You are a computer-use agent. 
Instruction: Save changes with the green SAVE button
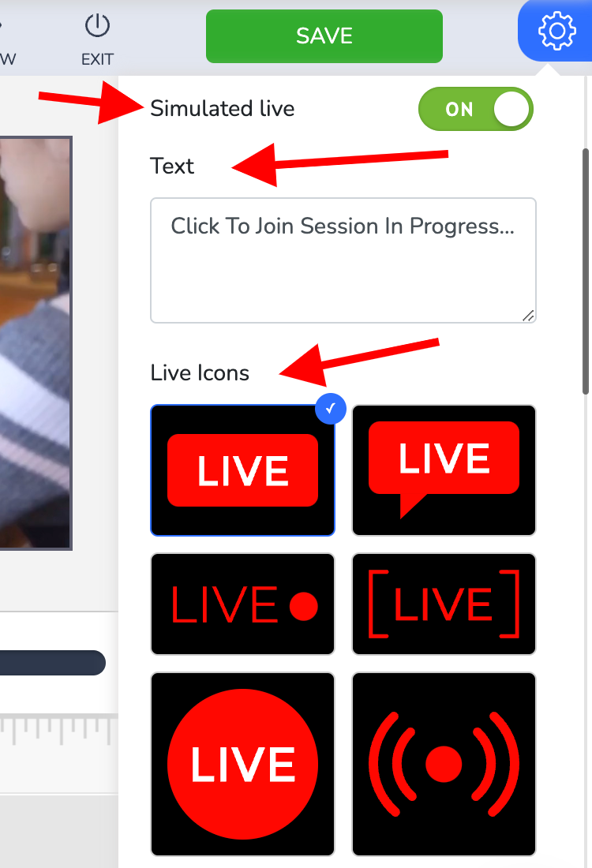click(x=324, y=36)
